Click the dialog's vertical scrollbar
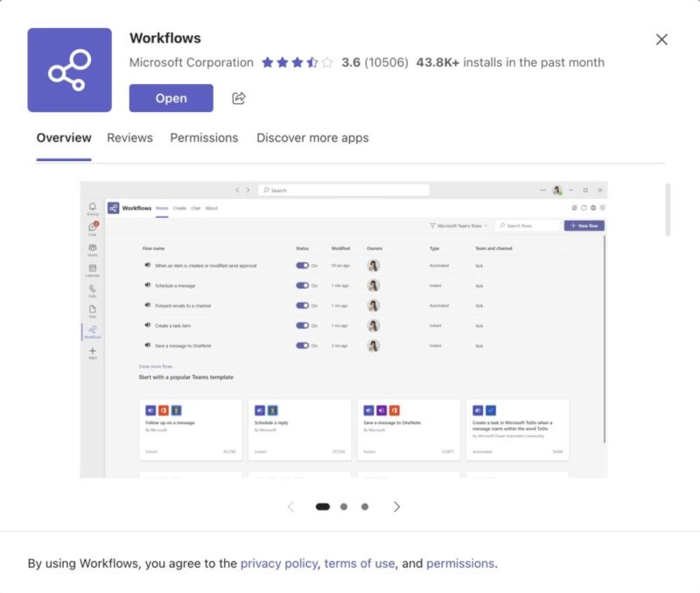The width and height of the screenshot is (700, 593). point(668,209)
